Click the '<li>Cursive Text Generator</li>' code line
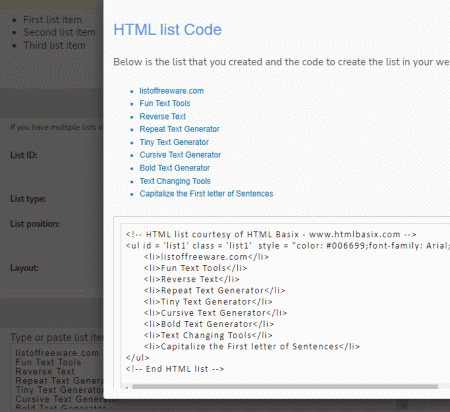 215,313
